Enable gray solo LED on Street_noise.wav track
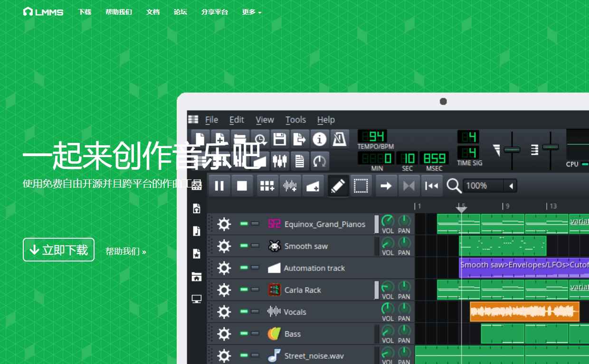This screenshot has height=364, width=589. 255,355
